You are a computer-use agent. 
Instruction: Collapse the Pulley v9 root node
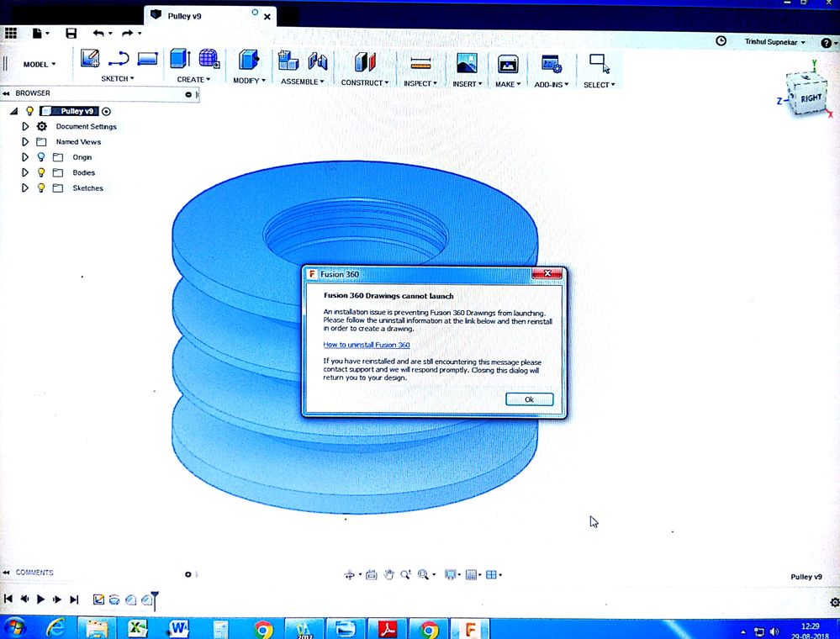(x=14, y=111)
